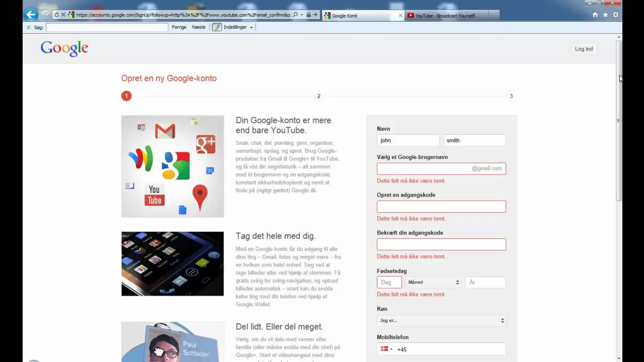
Task: Click the vertical scrollbar thumb
Action: (619, 121)
